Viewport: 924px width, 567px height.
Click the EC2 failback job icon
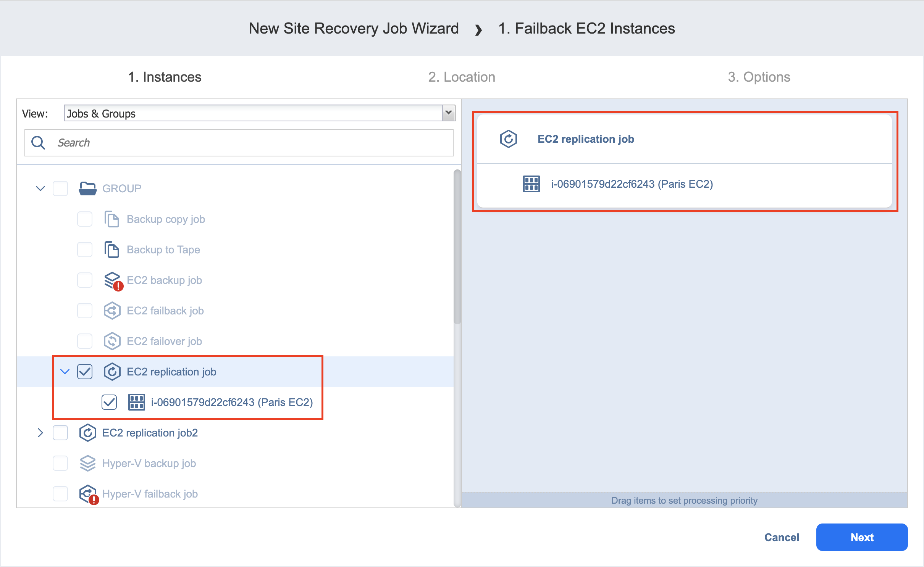(x=112, y=311)
